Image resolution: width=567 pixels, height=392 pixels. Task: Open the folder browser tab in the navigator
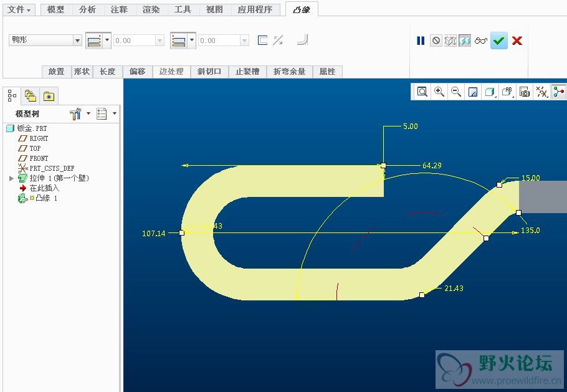pyautogui.click(x=30, y=96)
